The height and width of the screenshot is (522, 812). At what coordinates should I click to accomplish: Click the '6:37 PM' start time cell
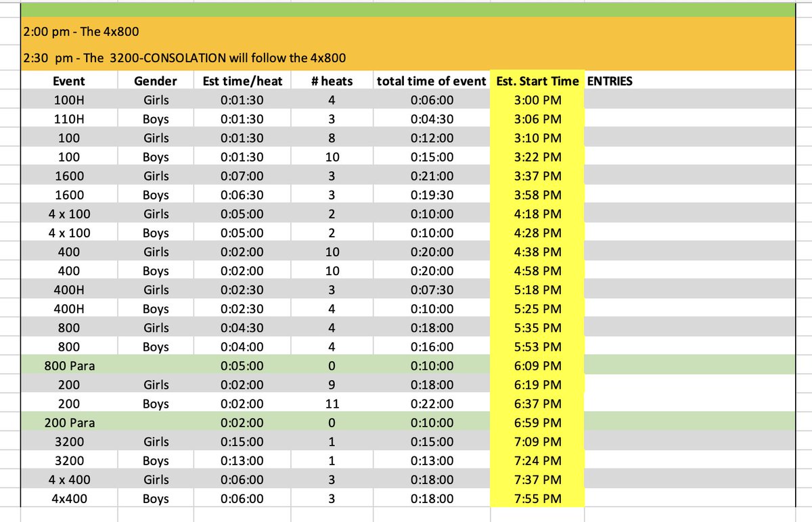pyautogui.click(x=537, y=404)
